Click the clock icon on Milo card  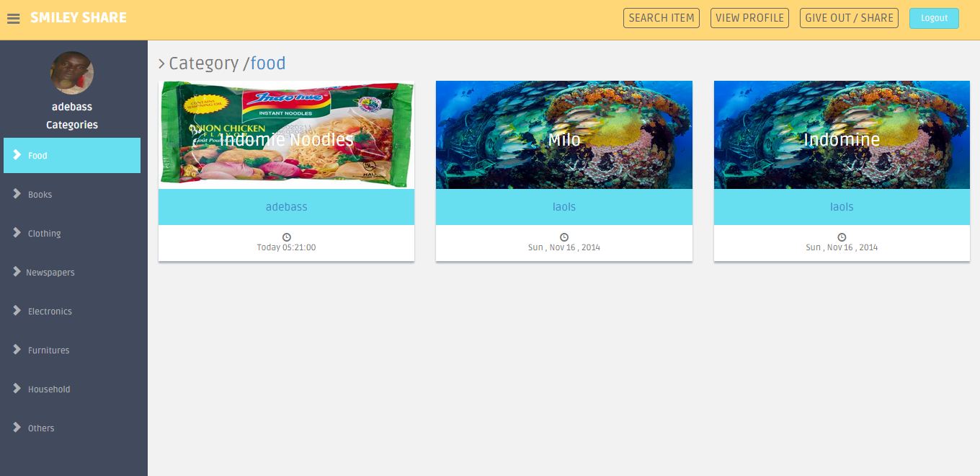tap(564, 237)
